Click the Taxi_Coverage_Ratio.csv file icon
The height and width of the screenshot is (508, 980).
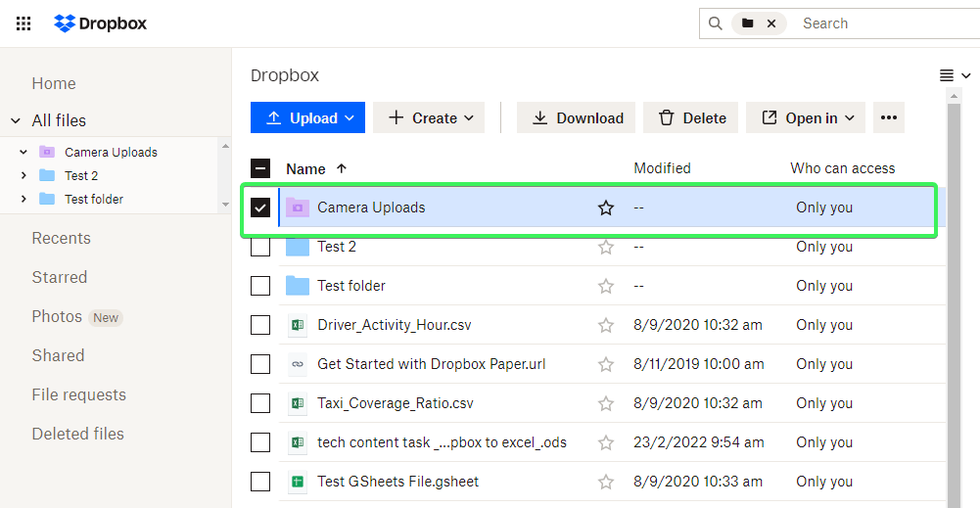click(298, 403)
